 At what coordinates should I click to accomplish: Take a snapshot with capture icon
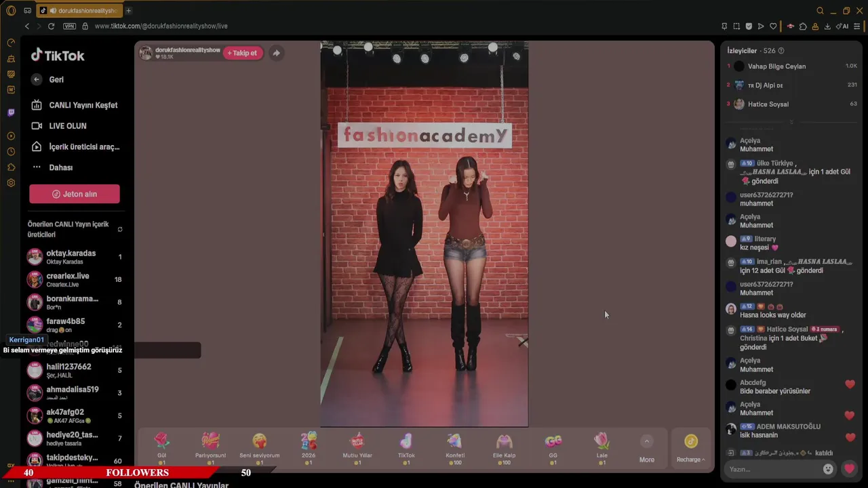(736, 26)
